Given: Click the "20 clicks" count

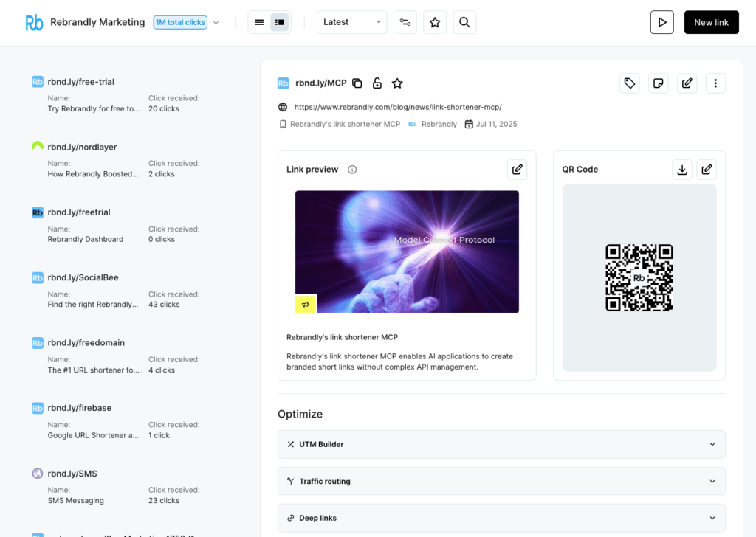Looking at the screenshot, I should (164, 109).
